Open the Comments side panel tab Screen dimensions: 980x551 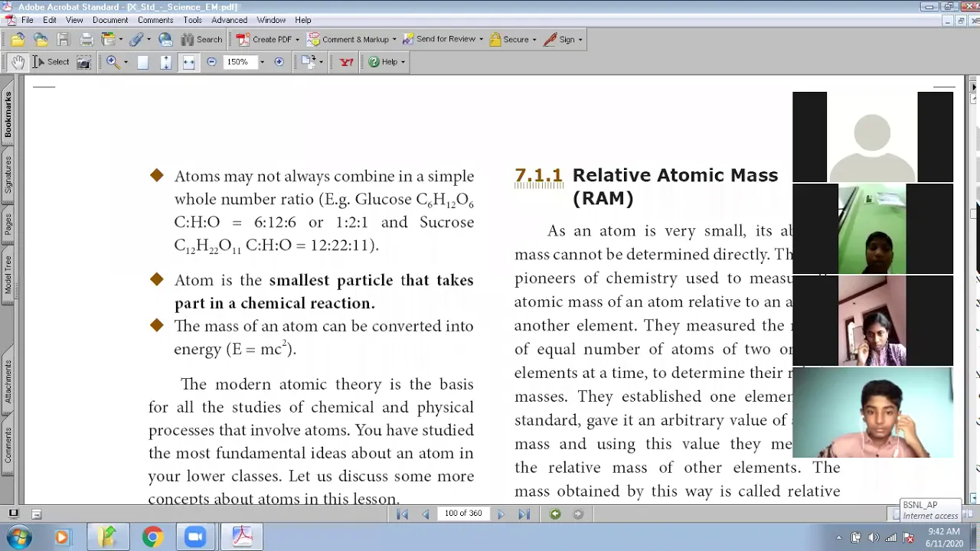[8, 445]
